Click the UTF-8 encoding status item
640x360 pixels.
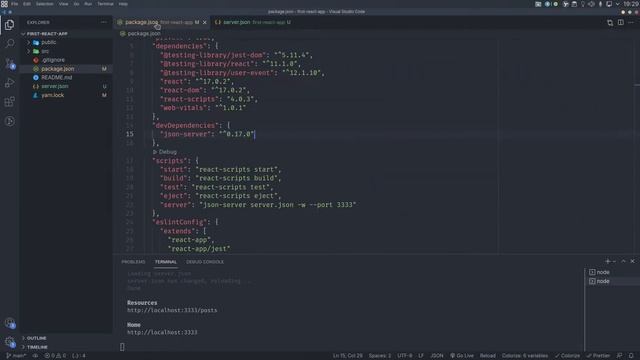(x=404, y=356)
